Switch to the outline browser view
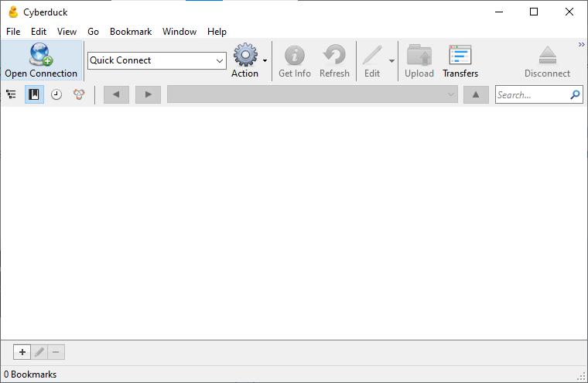 [x=11, y=94]
